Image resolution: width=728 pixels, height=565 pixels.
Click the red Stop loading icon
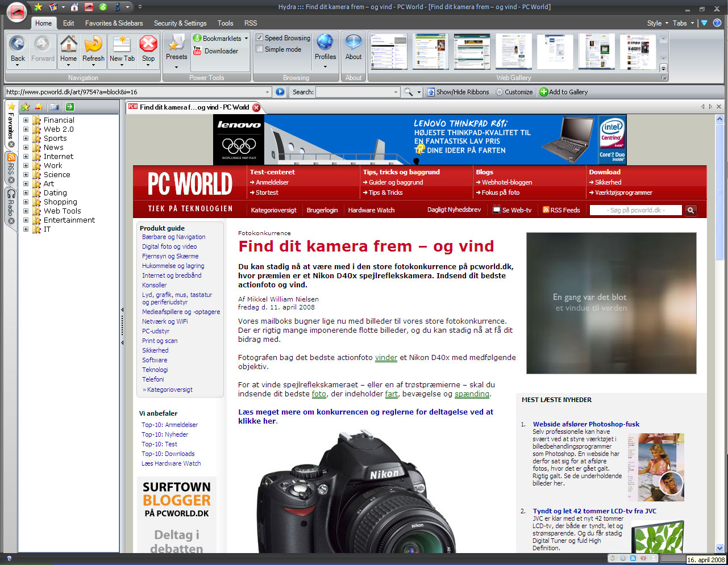[148, 45]
